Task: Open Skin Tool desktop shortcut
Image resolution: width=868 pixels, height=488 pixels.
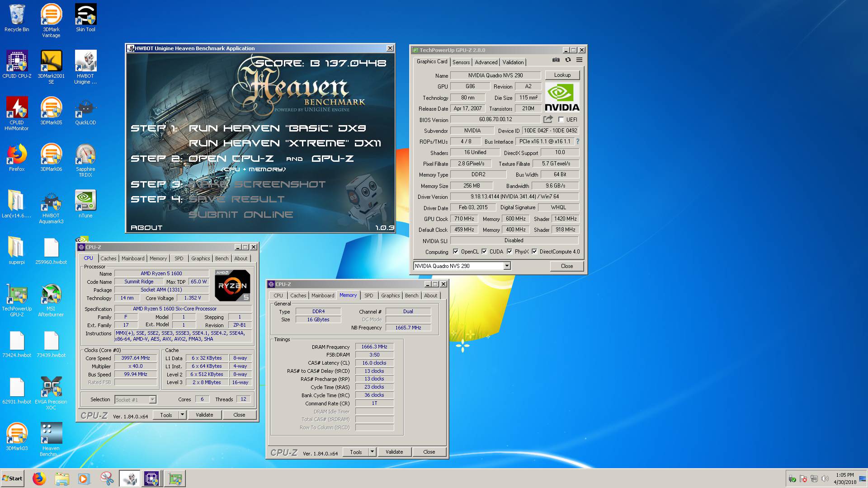Action: pyautogui.click(x=85, y=18)
